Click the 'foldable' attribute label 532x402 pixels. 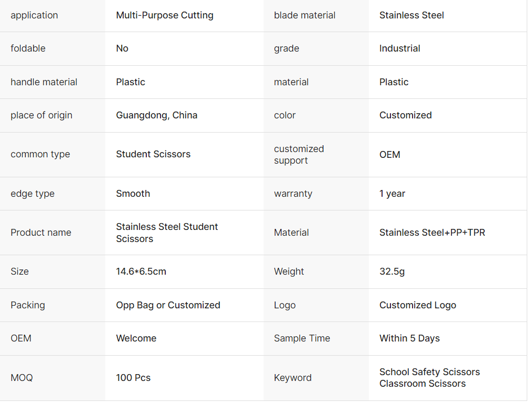tap(28, 48)
